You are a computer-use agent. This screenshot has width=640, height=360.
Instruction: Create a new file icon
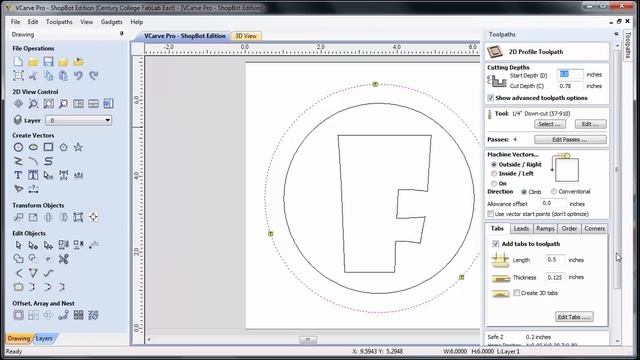point(18,62)
